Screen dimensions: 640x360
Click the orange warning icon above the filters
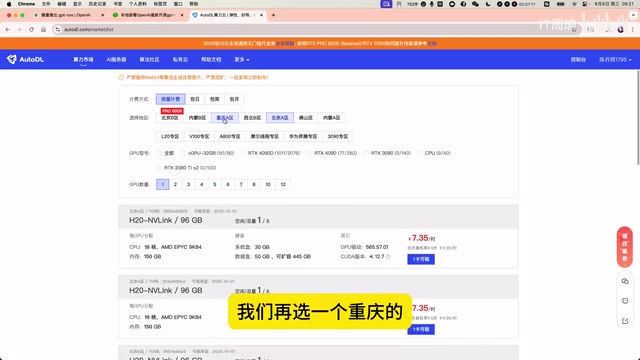tap(121, 77)
